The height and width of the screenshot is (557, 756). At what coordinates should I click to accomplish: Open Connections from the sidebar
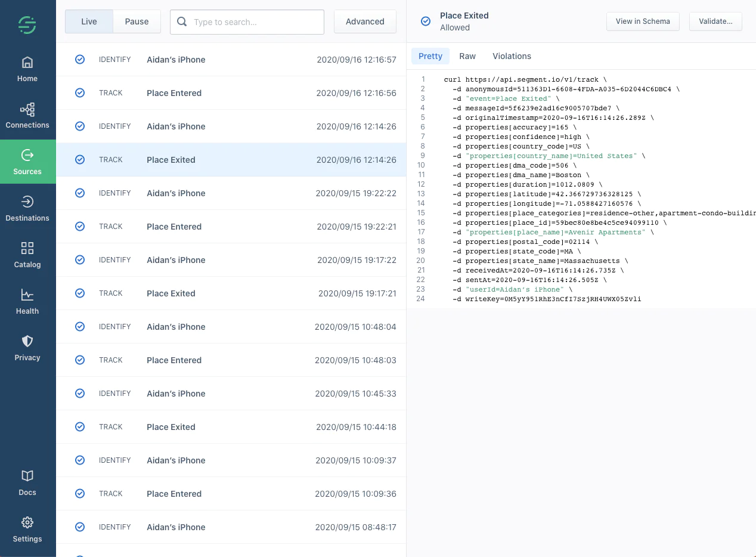(27, 115)
